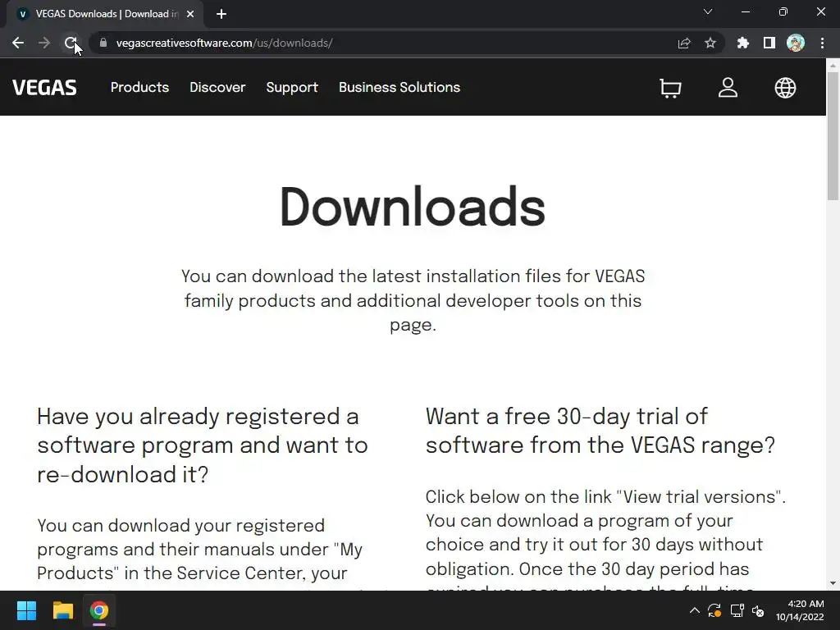Open the Discover menu
This screenshot has width=840, height=630.
[x=217, y=87]
